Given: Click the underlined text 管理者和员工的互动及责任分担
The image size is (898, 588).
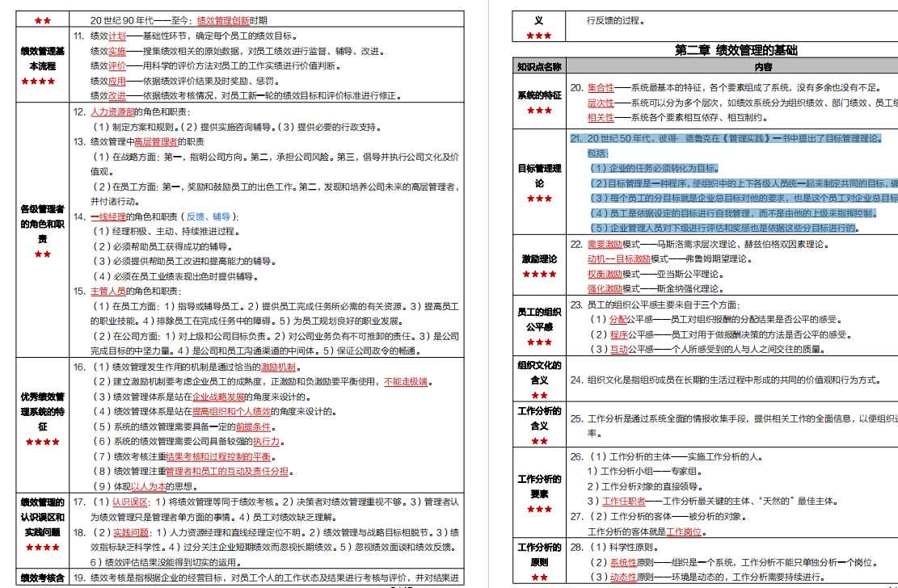Looking at the screenshot, I should tap(227, 472).
